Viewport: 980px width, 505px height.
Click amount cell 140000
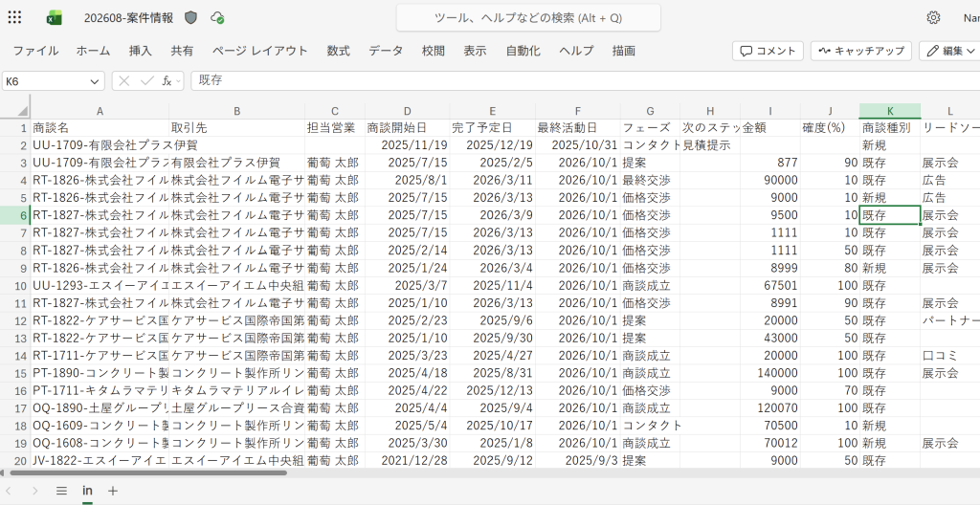tap(770, 373)
